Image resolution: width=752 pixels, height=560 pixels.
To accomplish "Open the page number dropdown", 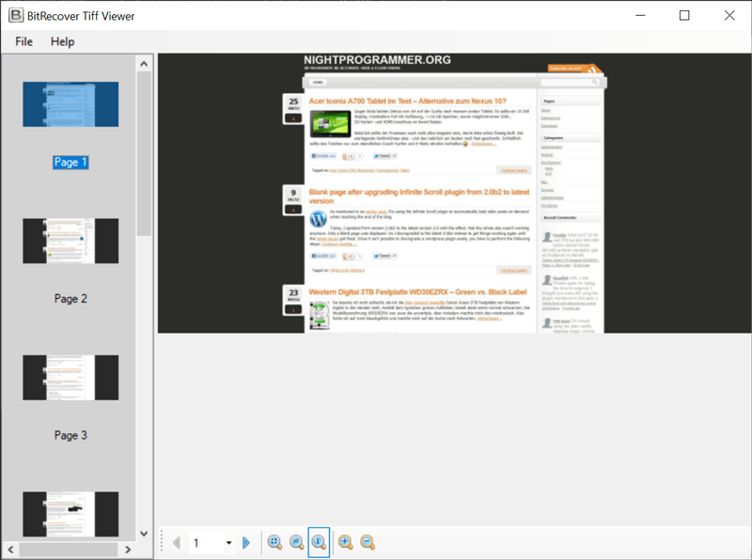I will 228,543.
